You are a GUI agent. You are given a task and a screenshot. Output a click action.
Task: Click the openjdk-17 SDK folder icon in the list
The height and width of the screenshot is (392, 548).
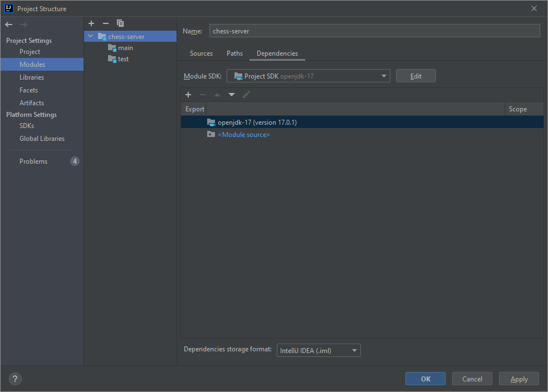(211, 122)
